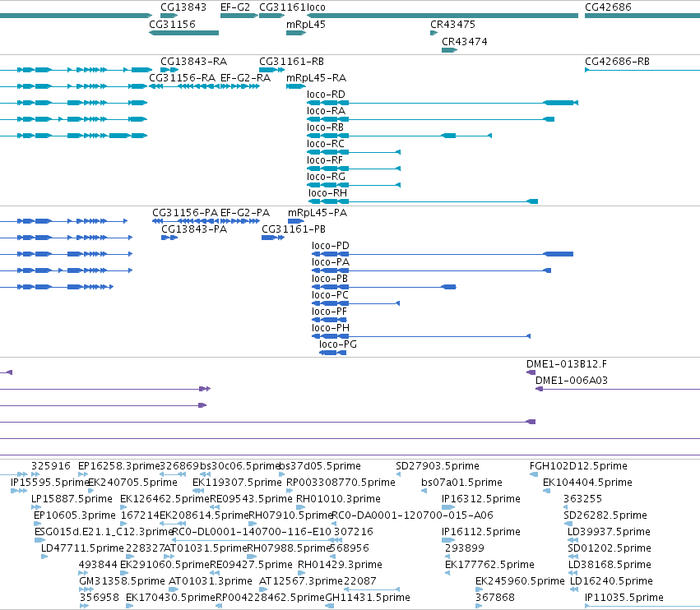Screen dimensions: 700x610
Task: Select the LP15887.5prime EST label
Action: [72, 498]
